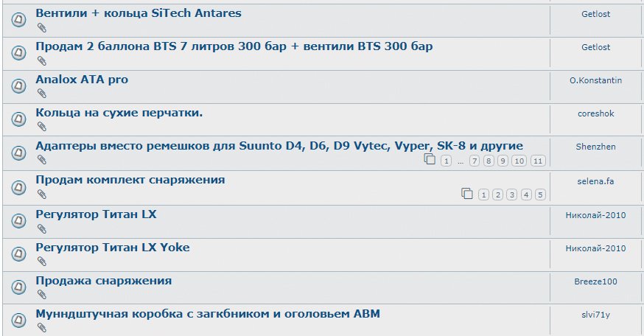Open topic Регулятор Титан LX Yoke
This screenshot has width=644, height=336.
[113, 248]
